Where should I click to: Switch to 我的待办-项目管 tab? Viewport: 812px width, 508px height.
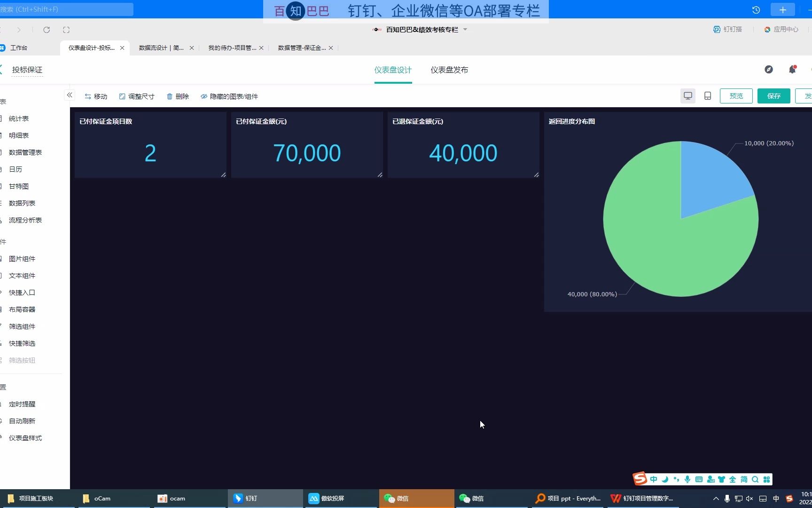[x=232, y=48]
